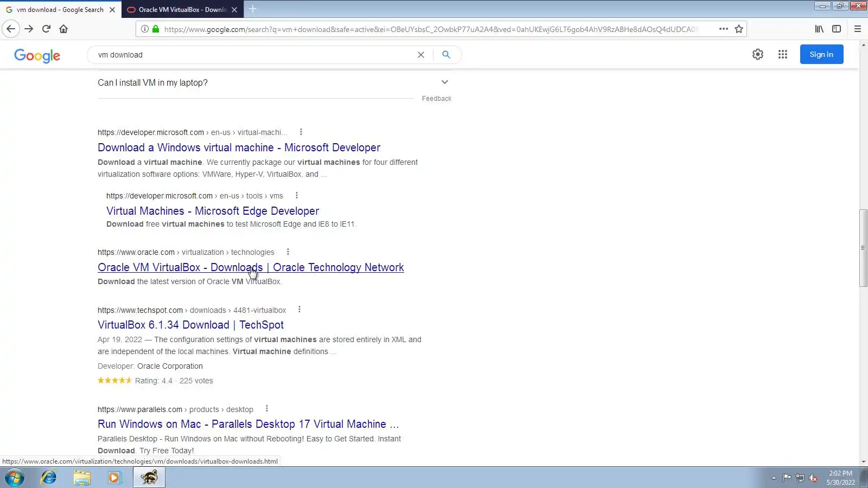Close the Oracle VM VirtualBox tab
The image size is (868, 488).
pos(234,10)
